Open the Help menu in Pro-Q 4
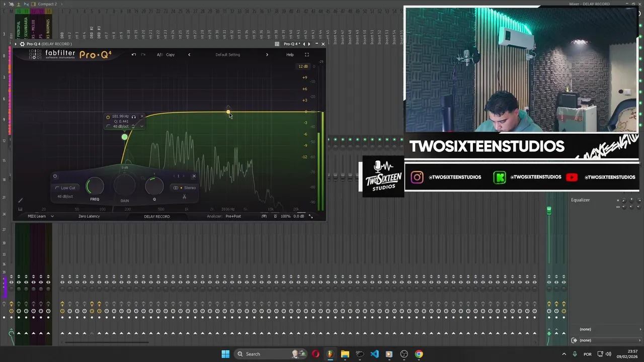The image size is (644, 362). [x=290, y=54]
